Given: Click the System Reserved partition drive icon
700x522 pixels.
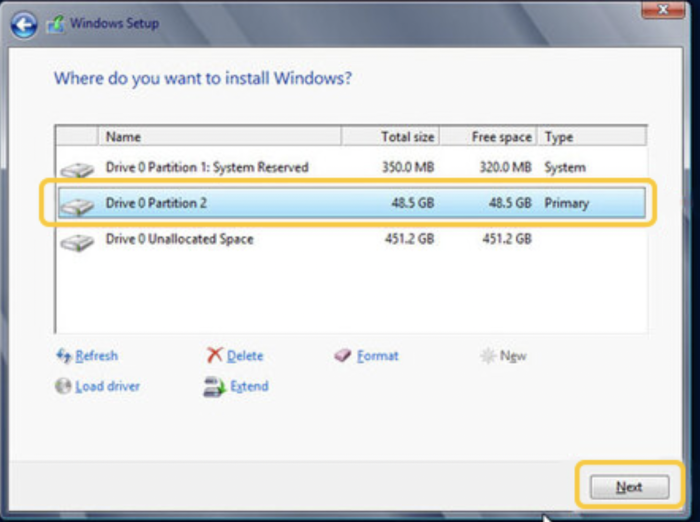Looking at the screenshot, I should 77,170.
